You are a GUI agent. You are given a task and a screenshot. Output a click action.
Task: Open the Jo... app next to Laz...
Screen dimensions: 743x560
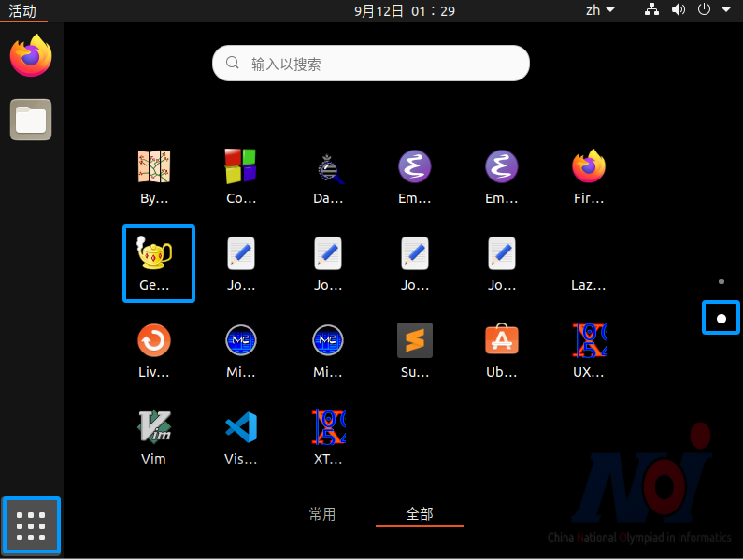[x=501, y=264]
